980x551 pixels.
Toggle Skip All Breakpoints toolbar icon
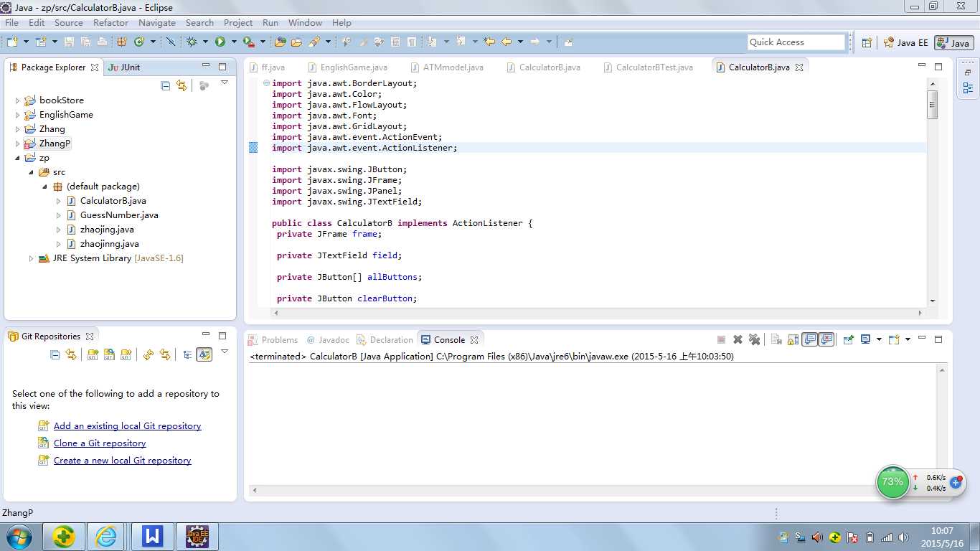pyautogui.click(x=171, y=42)
